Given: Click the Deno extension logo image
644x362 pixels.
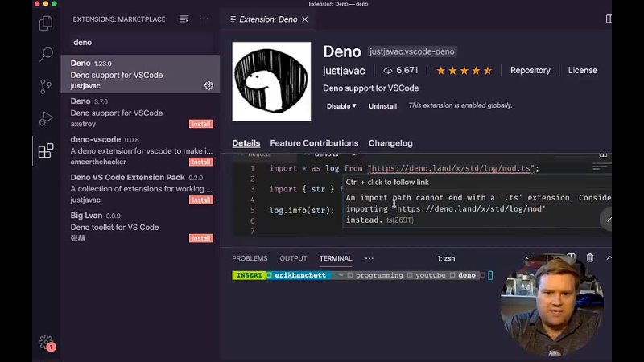Looking at the screenshot, I should 271,81.
